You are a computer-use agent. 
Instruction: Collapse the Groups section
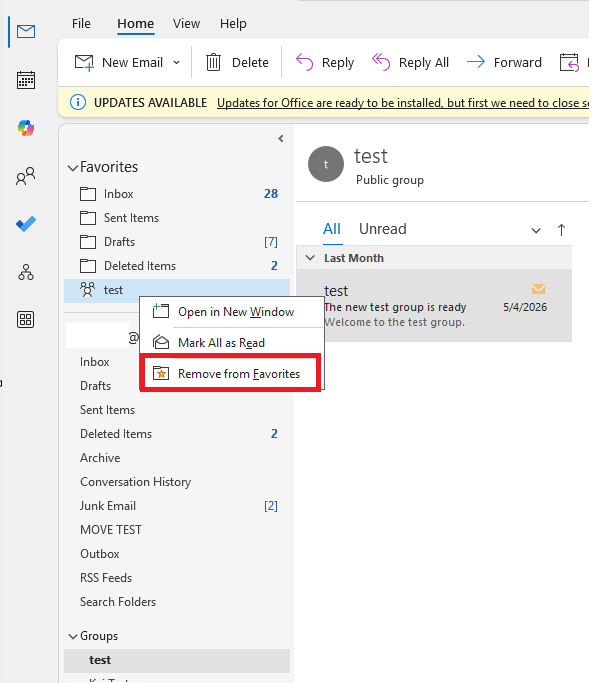pos(73,637)
